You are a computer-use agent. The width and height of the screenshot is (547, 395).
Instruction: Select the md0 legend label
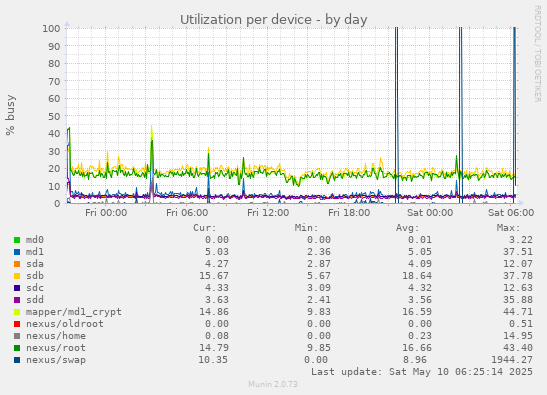pyautogui.click(x=35, y=240)
